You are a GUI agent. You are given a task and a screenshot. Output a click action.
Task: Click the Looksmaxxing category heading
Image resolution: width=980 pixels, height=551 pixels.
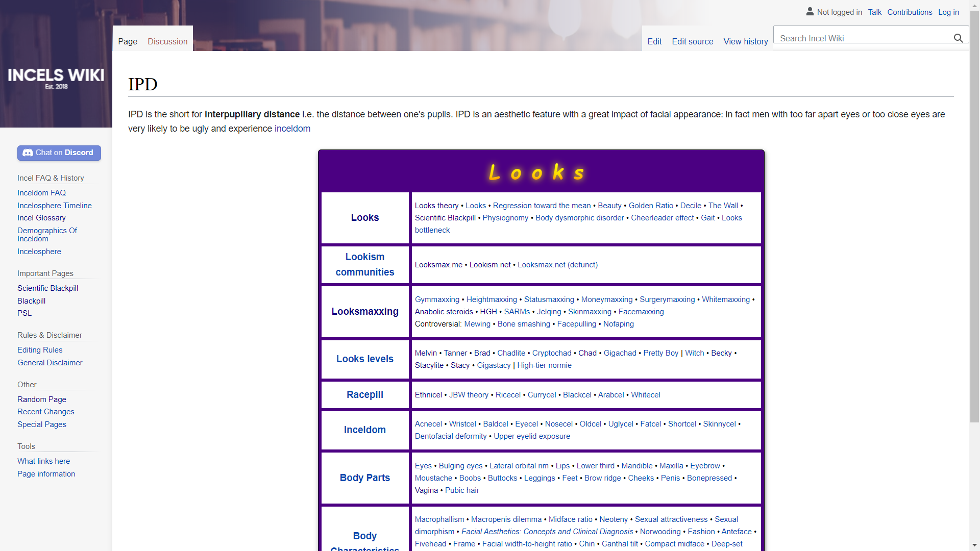(365, 312)
